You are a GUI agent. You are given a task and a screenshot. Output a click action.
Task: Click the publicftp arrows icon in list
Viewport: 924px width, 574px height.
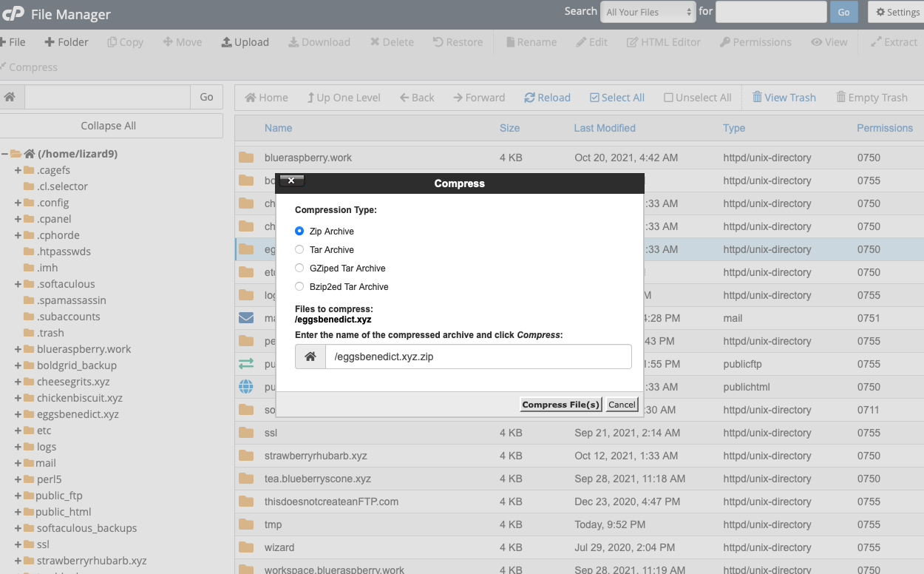[x=246, y=364]
